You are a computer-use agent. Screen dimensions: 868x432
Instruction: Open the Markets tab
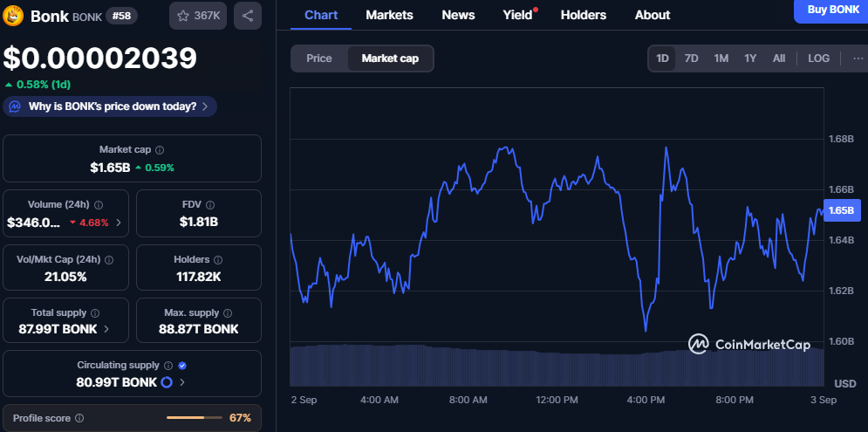point(389,15)
